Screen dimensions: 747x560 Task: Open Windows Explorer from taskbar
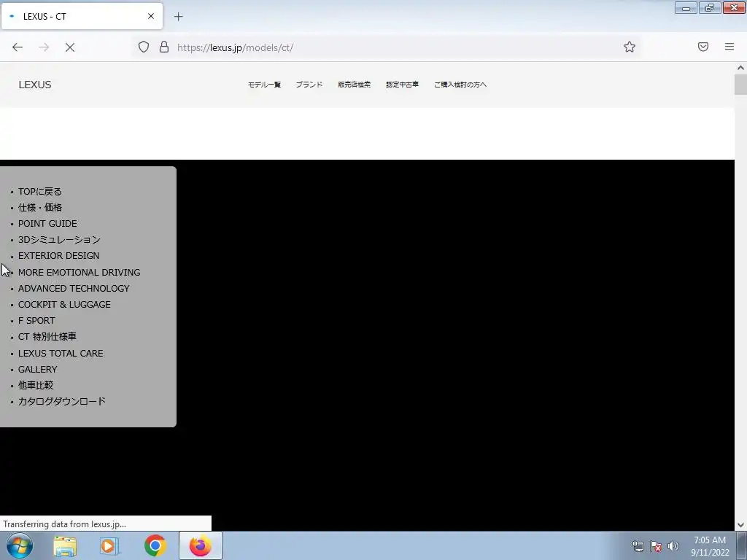(x=65, y=546)
